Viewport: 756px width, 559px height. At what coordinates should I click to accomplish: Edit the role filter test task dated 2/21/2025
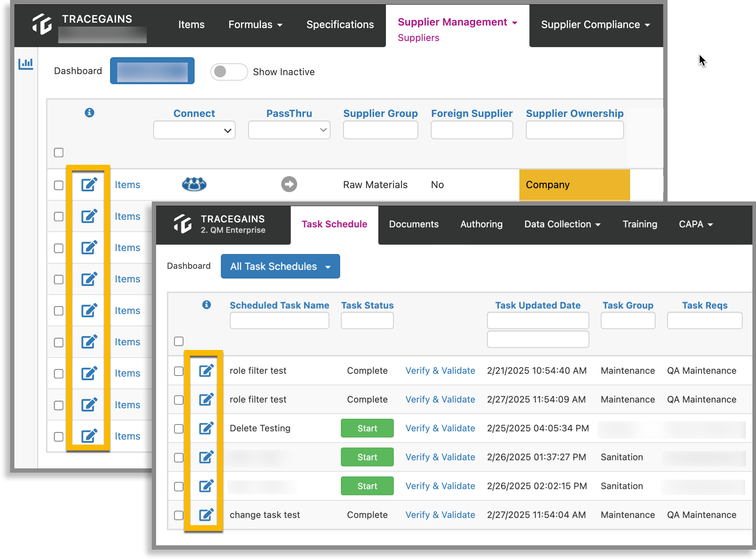click(206, 371)
